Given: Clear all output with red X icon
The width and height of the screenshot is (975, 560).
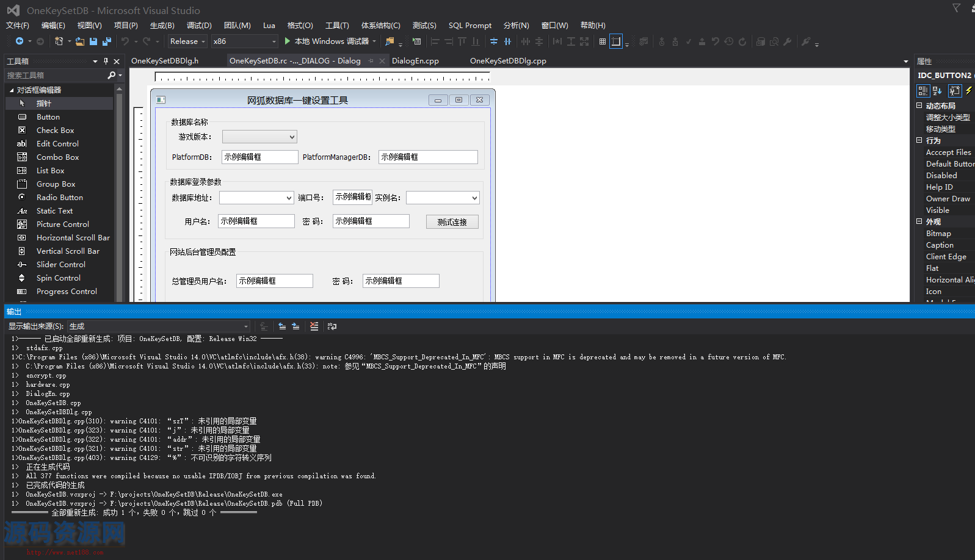Looking at the screenshot, I should (x=314, y=326).
